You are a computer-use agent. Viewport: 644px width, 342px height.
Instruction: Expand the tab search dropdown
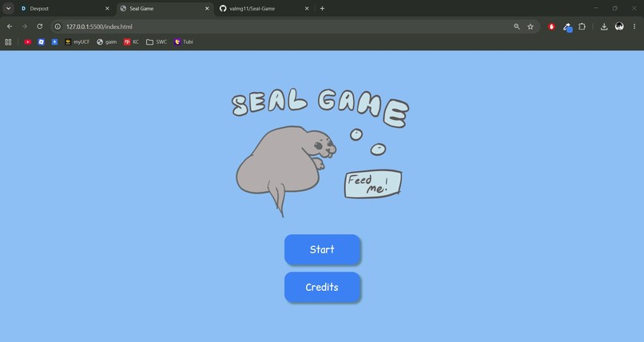8,9
